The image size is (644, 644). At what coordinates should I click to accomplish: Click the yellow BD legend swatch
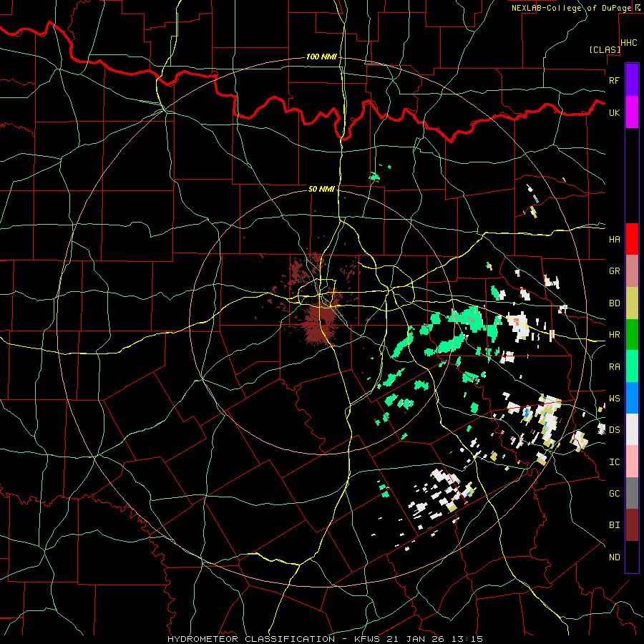tap(632, 303)
